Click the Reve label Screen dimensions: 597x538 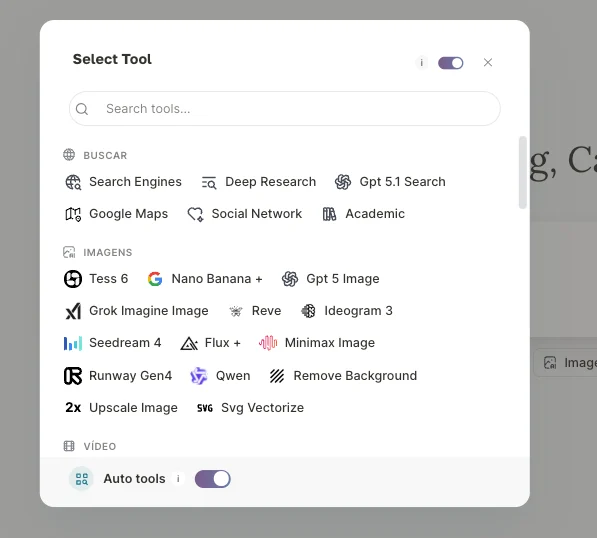pyautogui.click(x=266, y=311)
